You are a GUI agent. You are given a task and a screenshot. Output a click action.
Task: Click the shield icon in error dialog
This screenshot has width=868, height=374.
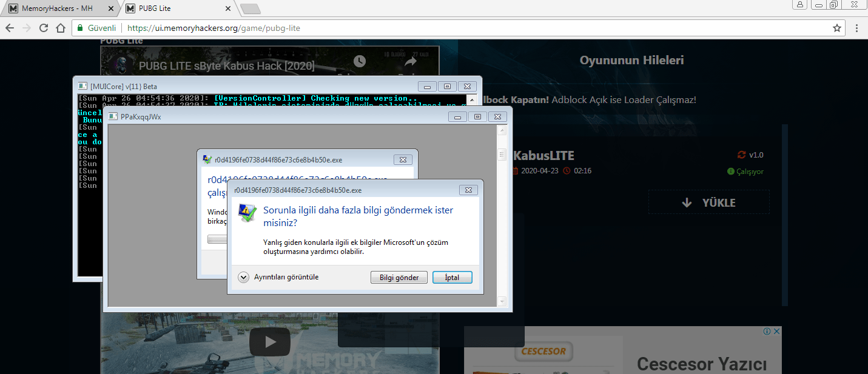click(247, 213)
